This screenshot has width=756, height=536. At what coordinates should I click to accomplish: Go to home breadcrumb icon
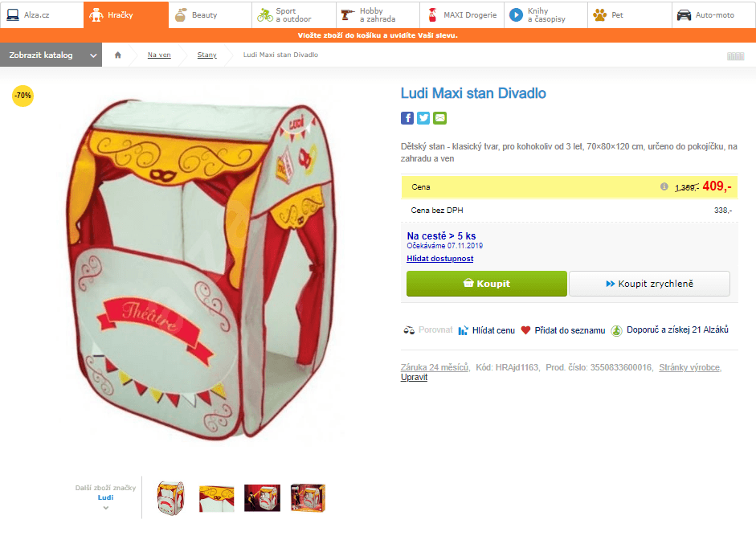(x=117, y=55)
